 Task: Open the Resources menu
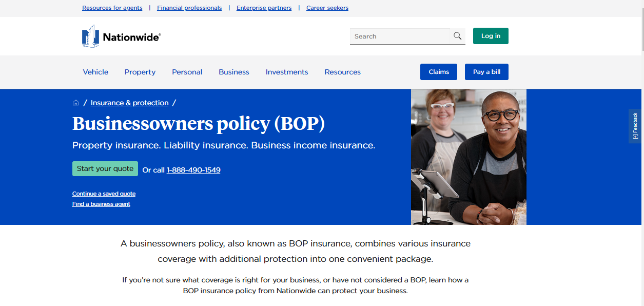[x=342, y=72]
